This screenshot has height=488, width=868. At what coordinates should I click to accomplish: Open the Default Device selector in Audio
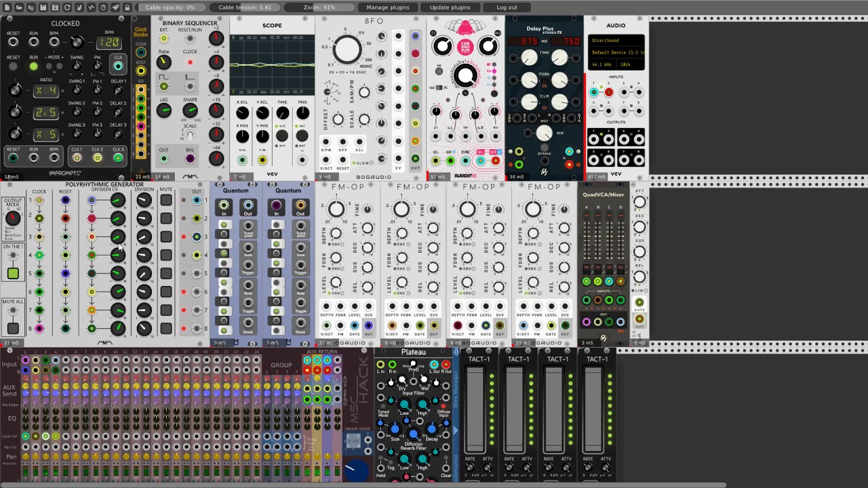[616, 52]
